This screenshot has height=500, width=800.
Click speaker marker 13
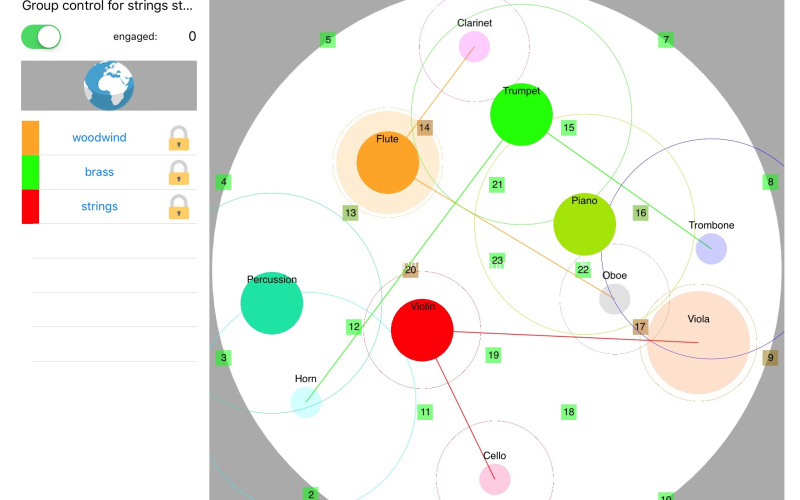[351, 213]
